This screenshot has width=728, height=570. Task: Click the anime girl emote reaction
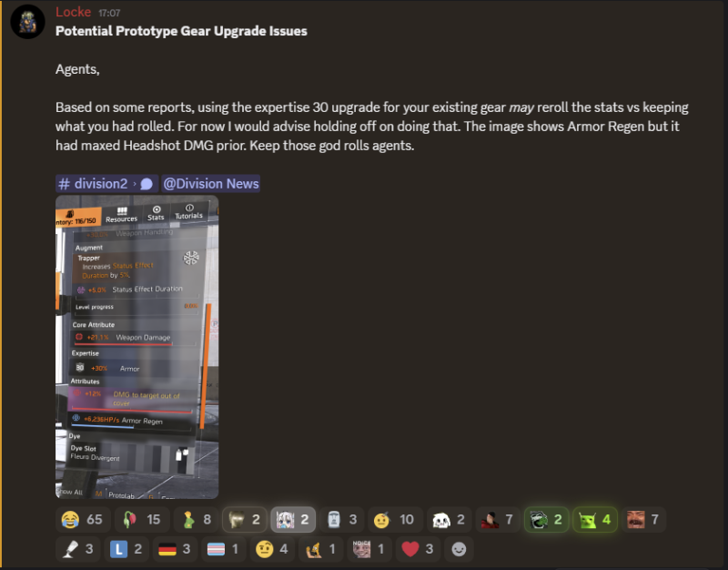click(293, 519)
